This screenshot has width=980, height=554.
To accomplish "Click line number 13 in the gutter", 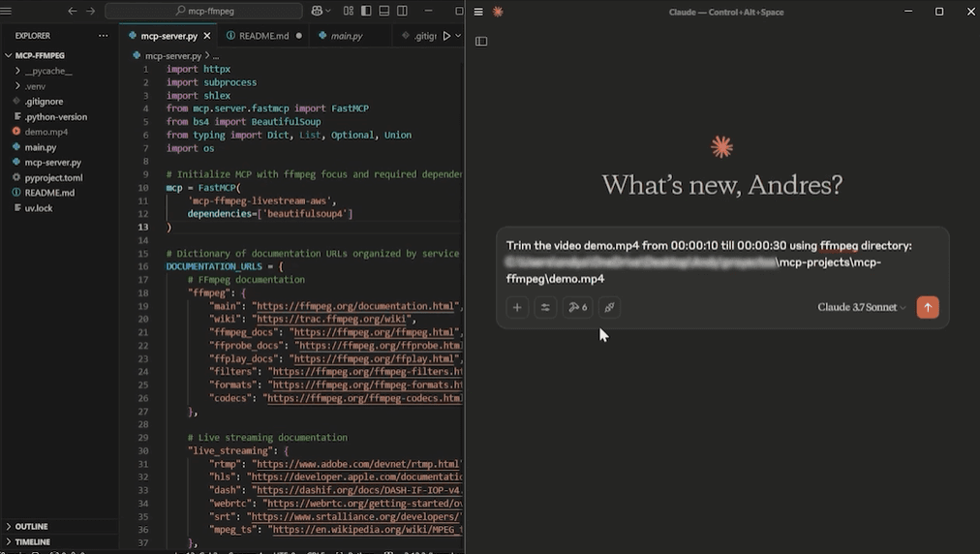I will pyautogui.click(x=143, y=227).
